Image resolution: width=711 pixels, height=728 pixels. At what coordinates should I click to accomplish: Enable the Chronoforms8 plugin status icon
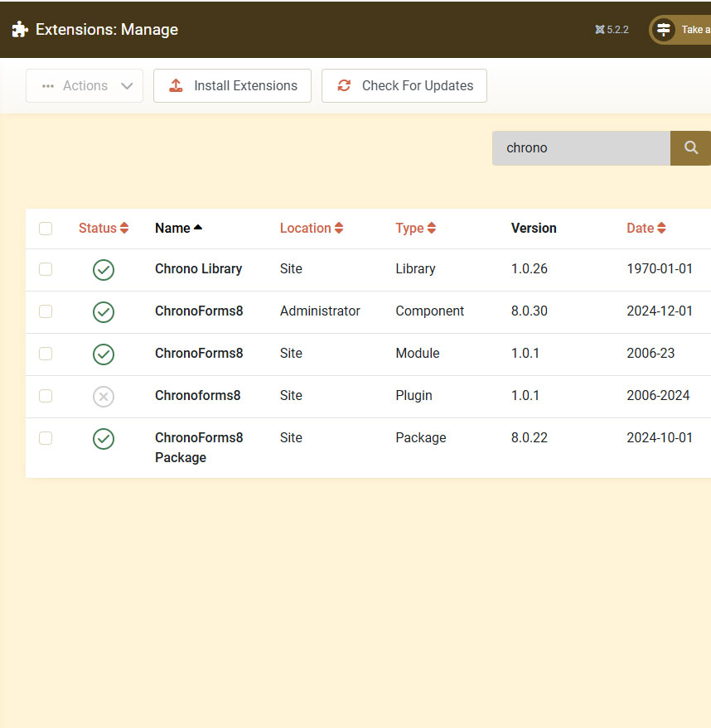(104, 397)
